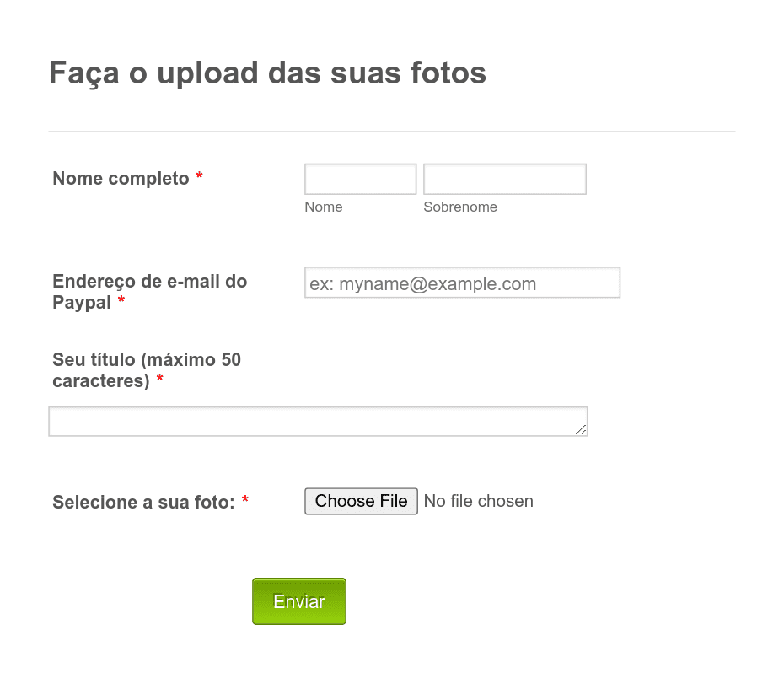Click the title text area resize handle
Image resolution: width=784 pixels, height=673 pixels.
[x=581, y=430]
